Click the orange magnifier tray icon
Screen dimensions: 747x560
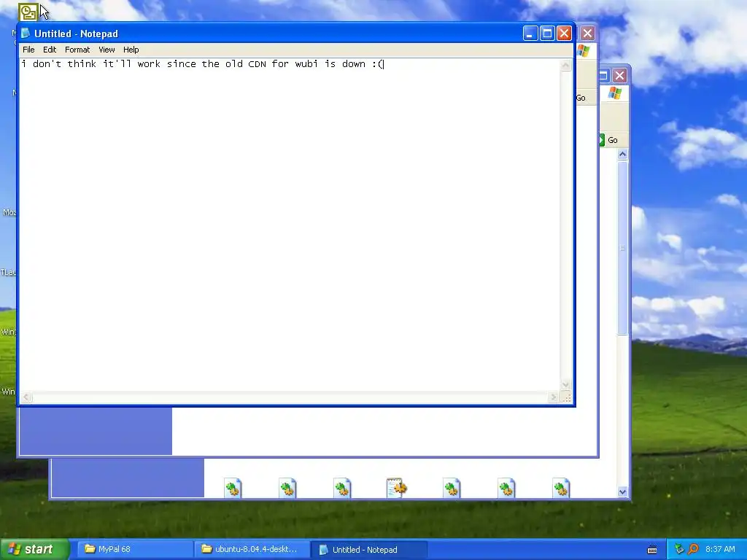693,549
